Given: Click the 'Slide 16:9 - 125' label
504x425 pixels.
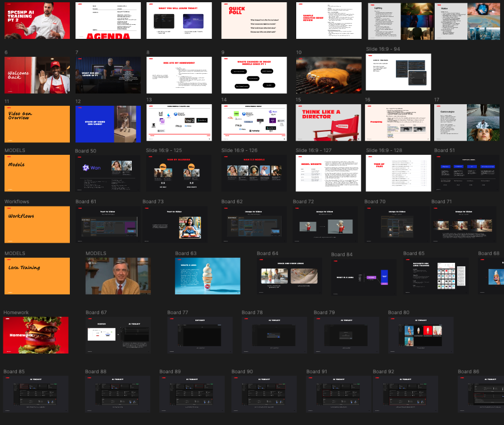Looking at the screenshot, I should click(x=164, y=150).
